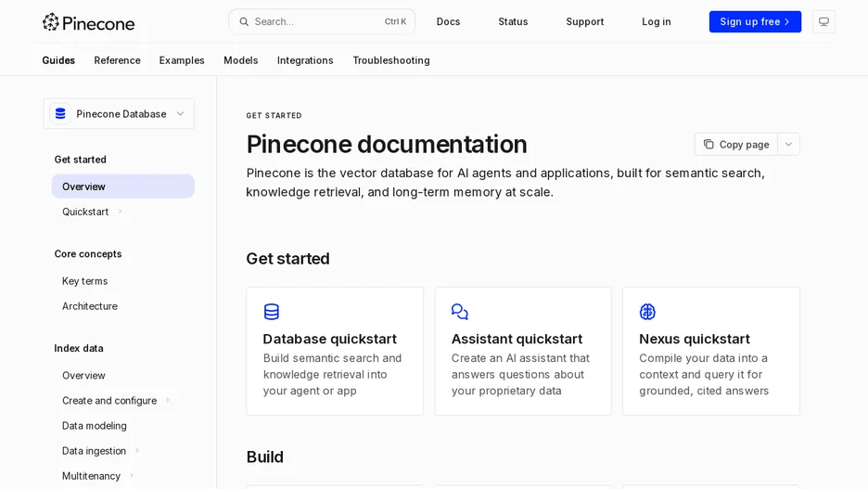Click the Assistant quickstart chat icon
This screenshot has width=868, height=489.
(x=459, y=312)
